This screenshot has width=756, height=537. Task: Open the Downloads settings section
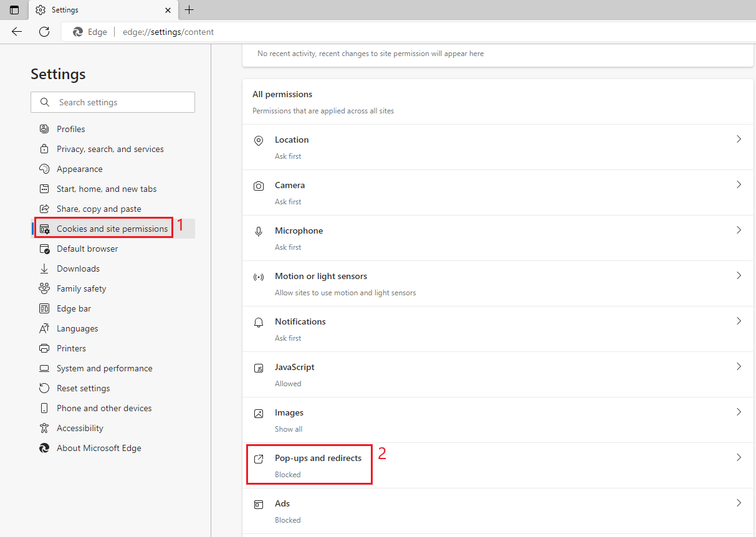click(78, 268)
